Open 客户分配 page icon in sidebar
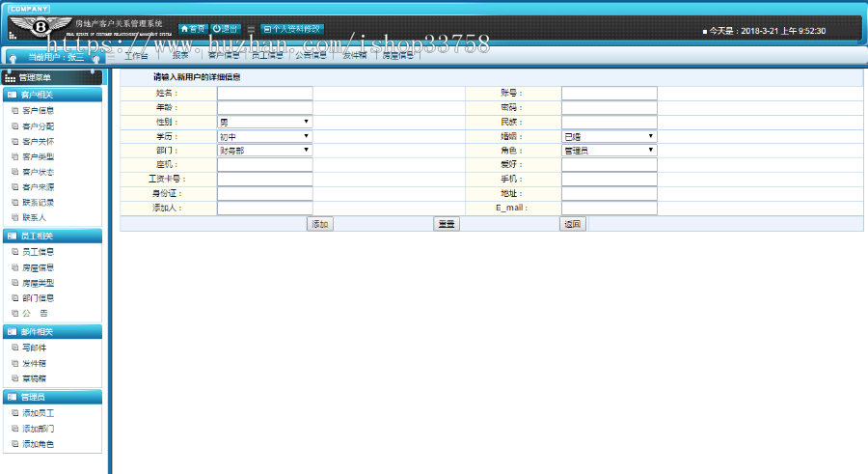This screenshot has height=474, width=868. 14,125
